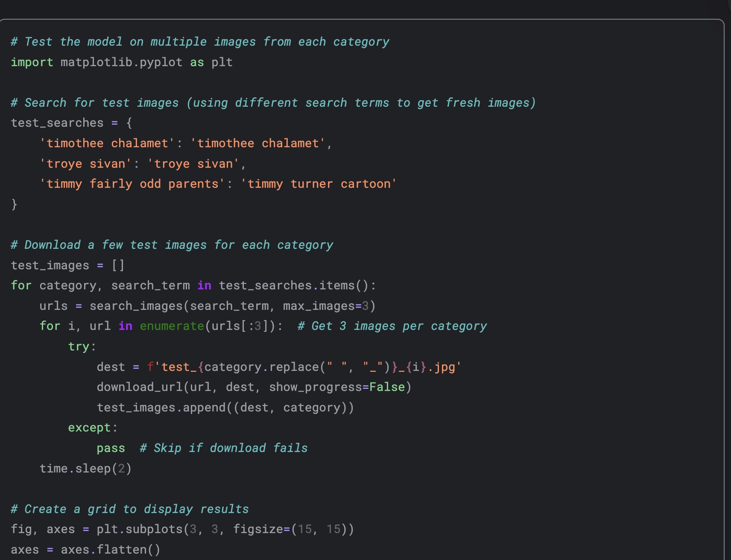Click the 'try' keyword
Viewport: 731px width, 560px height.
[79, 347]
